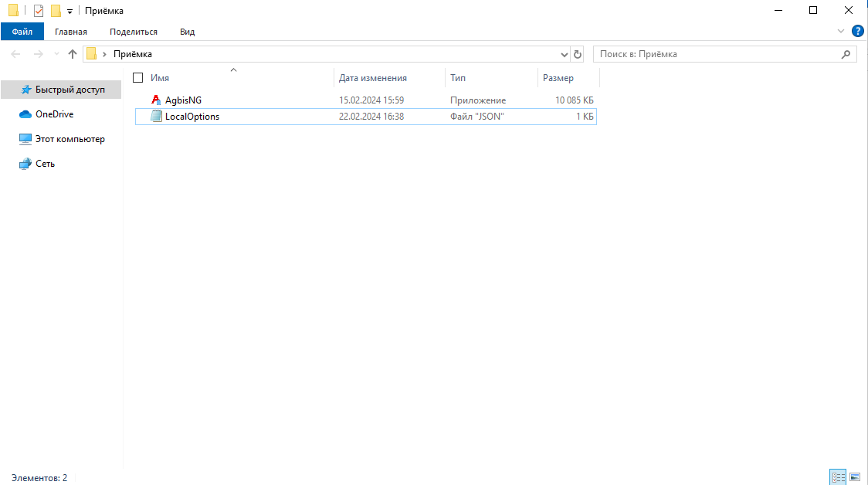The width and height of the screenshot is (868, 485).
Task: Go up one folder level
Action: tap(73, 54)
